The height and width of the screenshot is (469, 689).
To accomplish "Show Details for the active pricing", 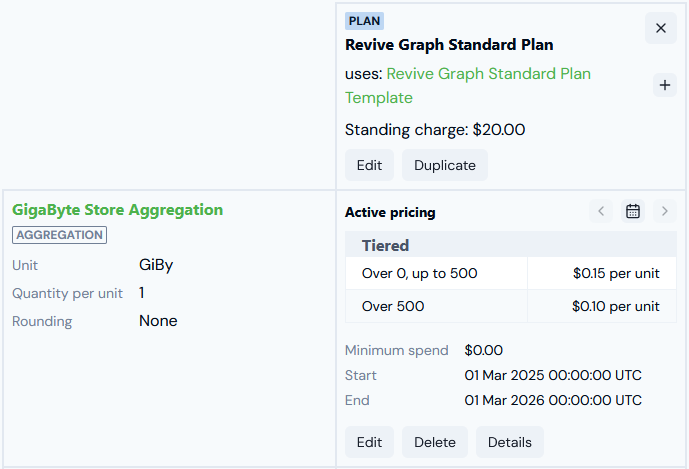I will tap(509, 442).
